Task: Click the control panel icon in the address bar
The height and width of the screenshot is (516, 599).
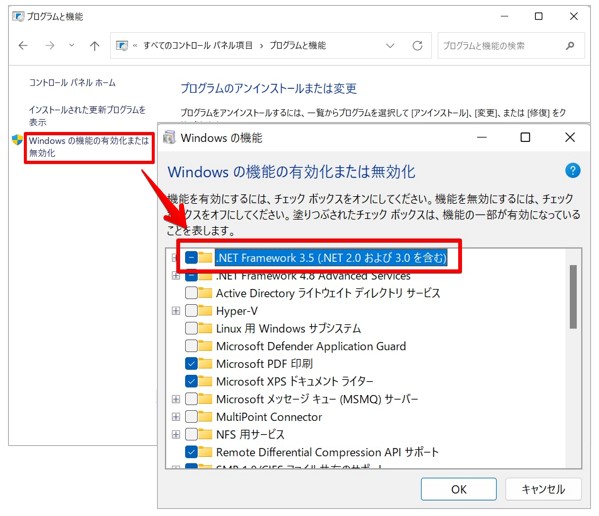Action: click(122, 46)
